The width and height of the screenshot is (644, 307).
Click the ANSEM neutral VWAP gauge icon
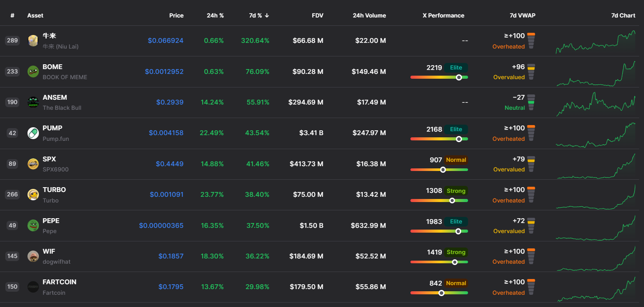pyautogui.click(x=531, y=102)
